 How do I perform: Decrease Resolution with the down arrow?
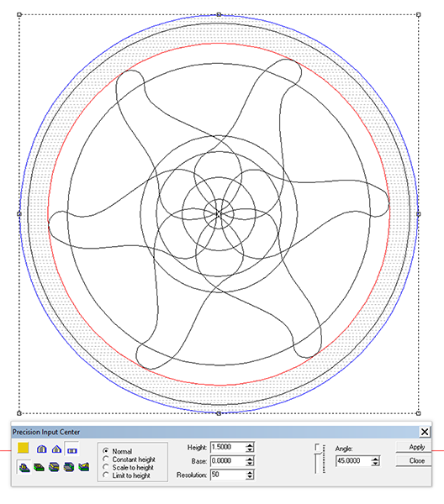coord(250,477)
